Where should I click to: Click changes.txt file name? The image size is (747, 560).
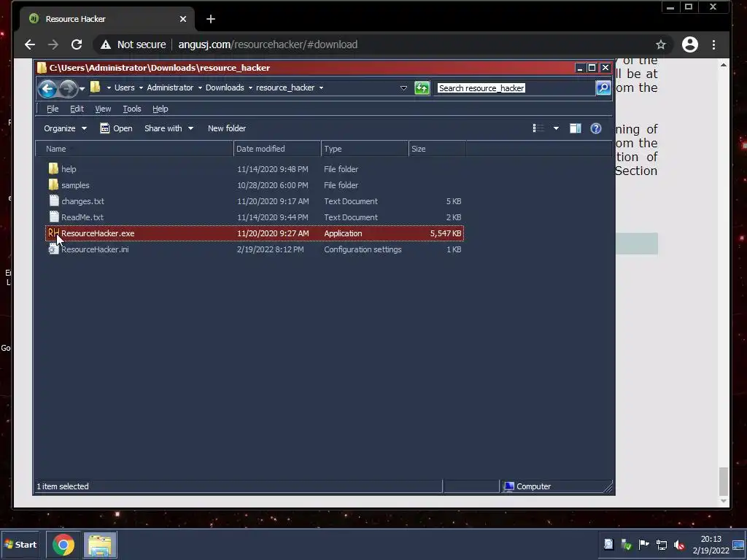click(x=83, y=201)
